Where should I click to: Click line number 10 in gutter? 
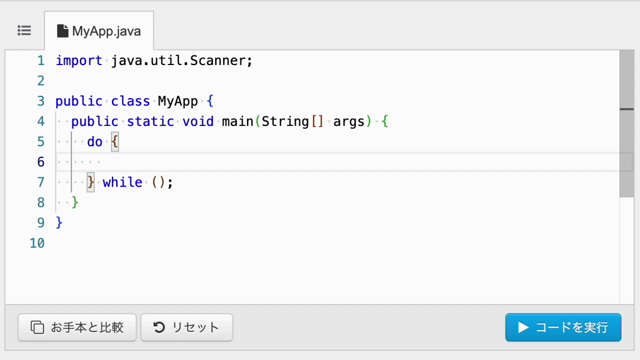(x=37, y=243)
